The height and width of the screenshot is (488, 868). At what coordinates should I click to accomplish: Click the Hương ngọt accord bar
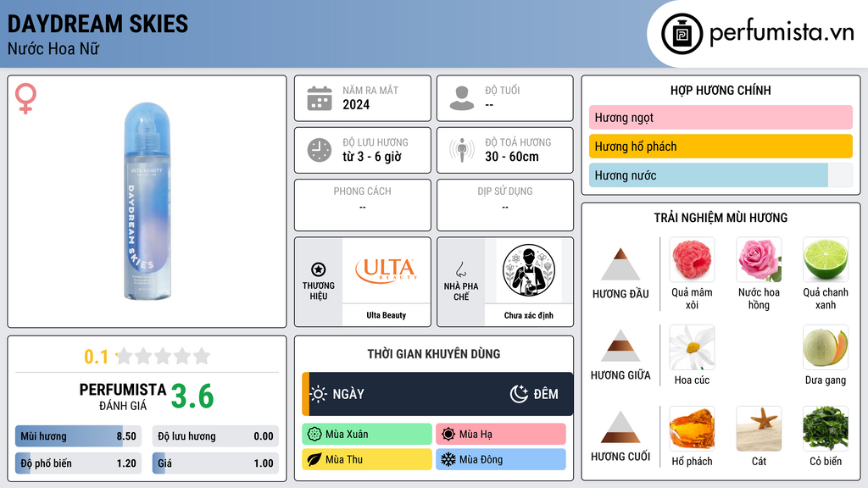pos(721,117)
